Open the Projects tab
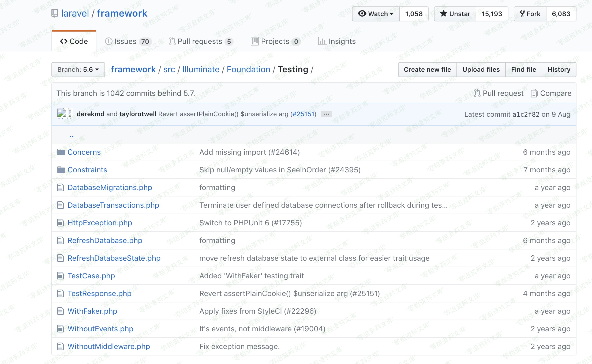The width and height of the screenshot is (592, 364). (275, 41)
